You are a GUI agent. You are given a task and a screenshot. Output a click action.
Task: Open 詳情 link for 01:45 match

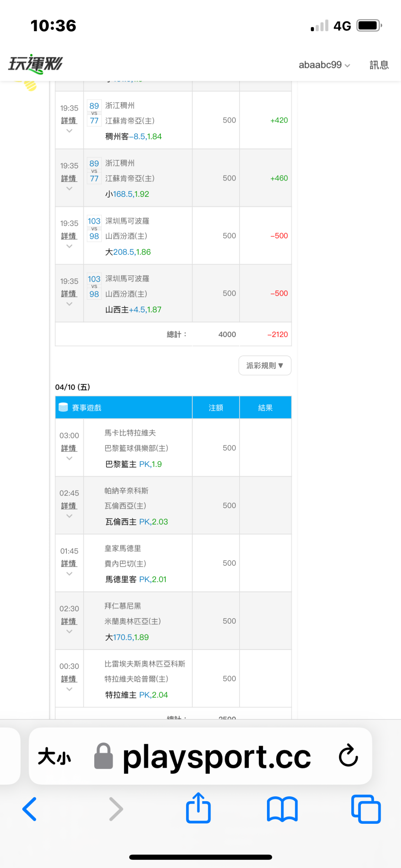(69, 563)
